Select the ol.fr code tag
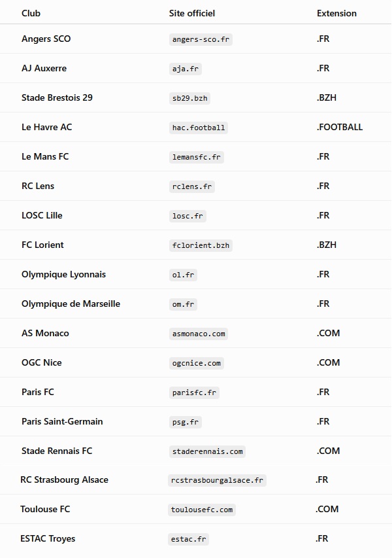This screenshot has height=558, width=392. coord(183,275)
